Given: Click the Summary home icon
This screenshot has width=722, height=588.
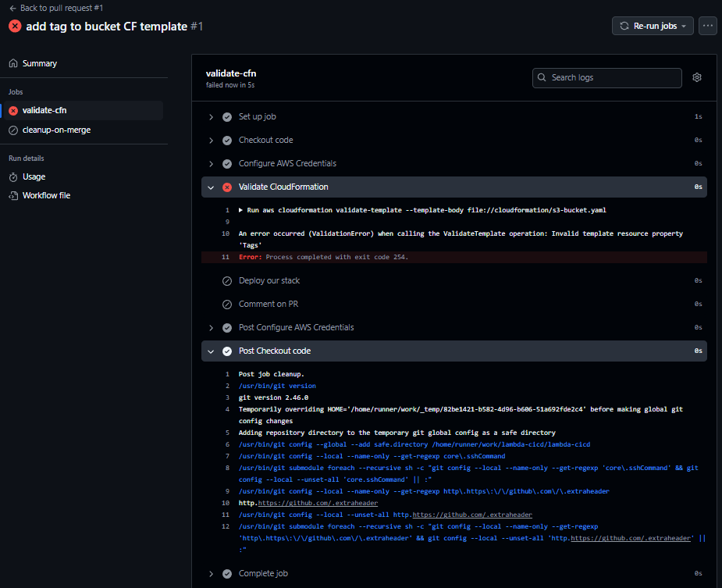Looking at the screenshot, I should 13,63.
